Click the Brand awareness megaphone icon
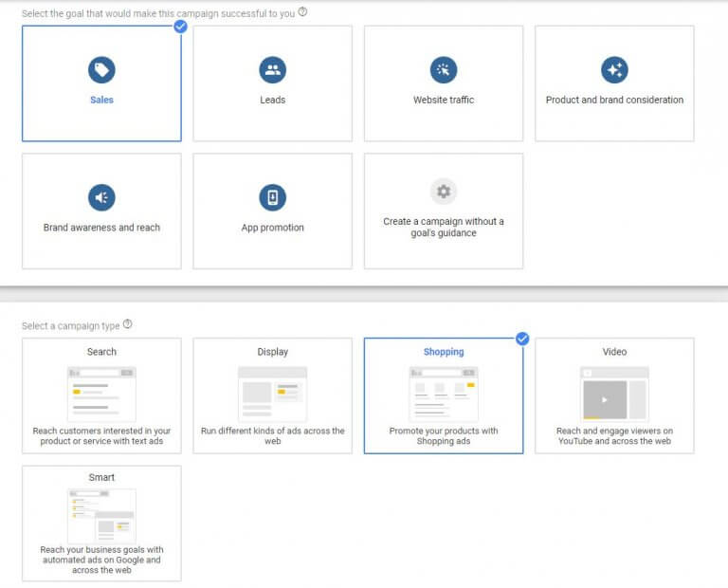728x588 pixels. tap(101, 197)
